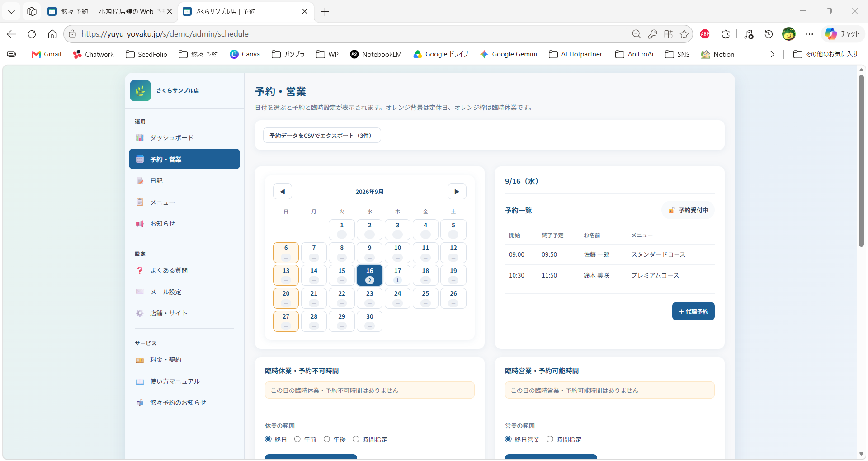The image size is (868, 461).
Task: Click the メール設定 envelope icon
Action: click(140, 292)
